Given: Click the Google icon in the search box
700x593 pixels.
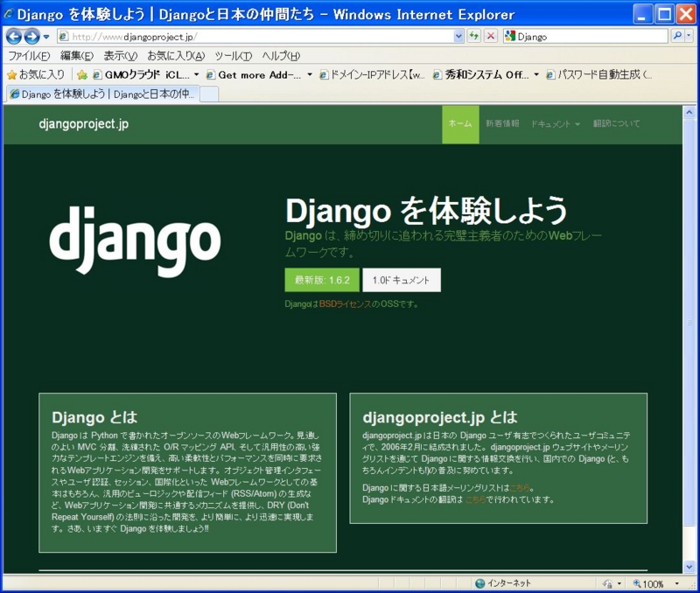Looking at the screenshot, I should click(x=510, y=36).
